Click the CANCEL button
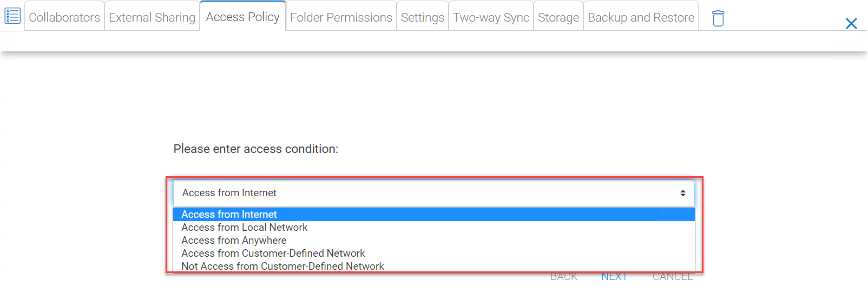 (x=673, y=277)
